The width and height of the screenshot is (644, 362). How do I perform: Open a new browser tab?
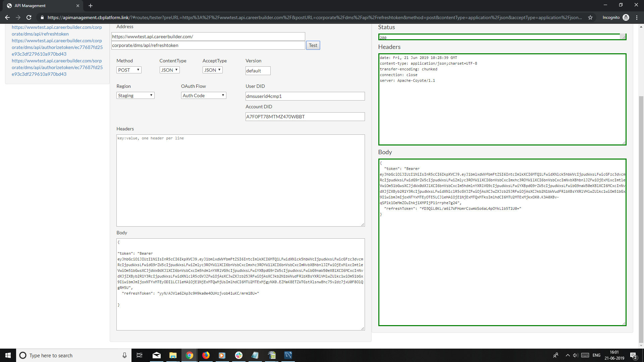(x=91, y=6)
